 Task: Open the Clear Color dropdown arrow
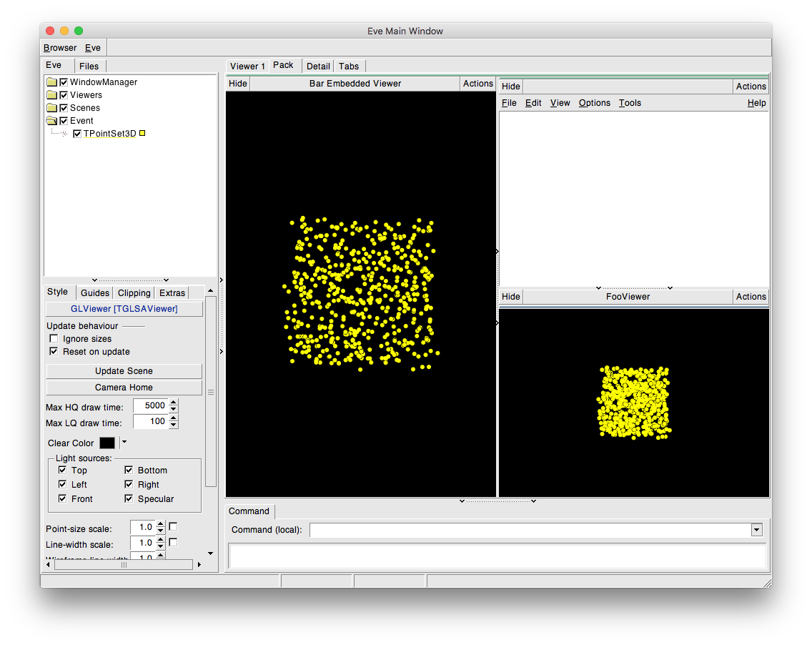tap(124, 443)
